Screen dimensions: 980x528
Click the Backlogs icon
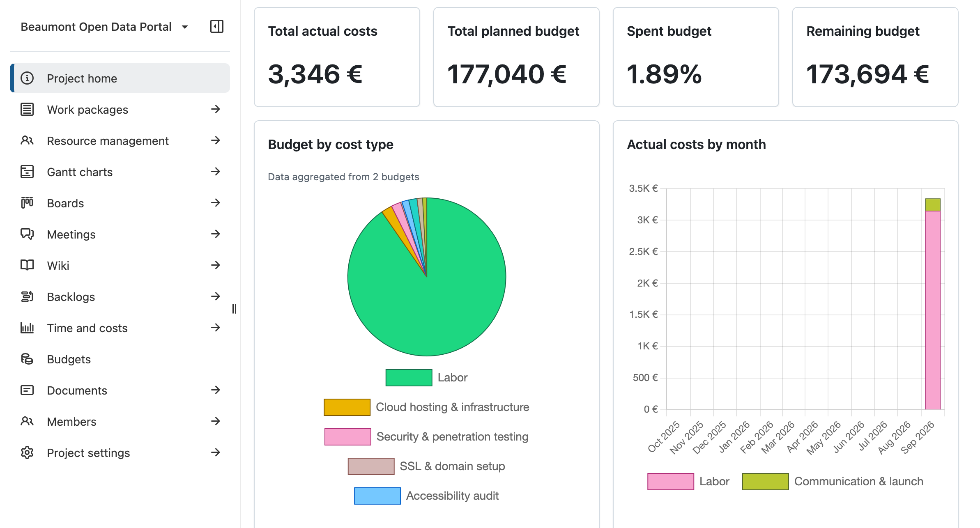[x=27, y=296]
